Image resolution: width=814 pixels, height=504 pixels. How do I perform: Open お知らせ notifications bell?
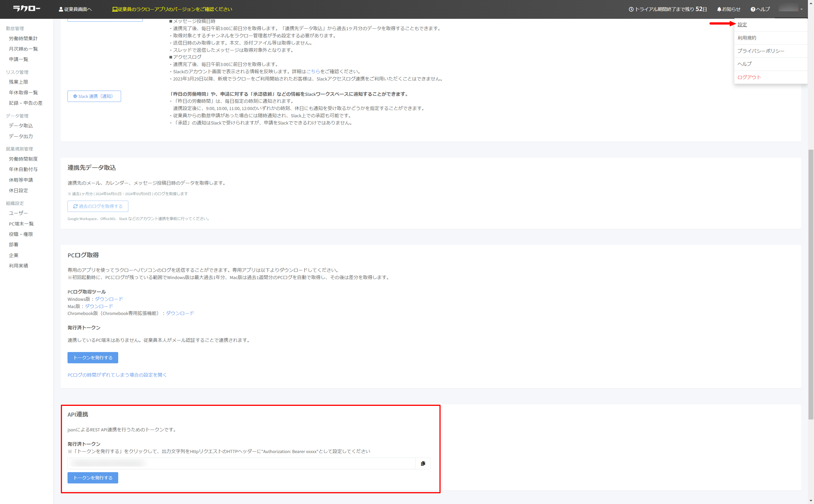pyautogui.click(x=729, y=9)
